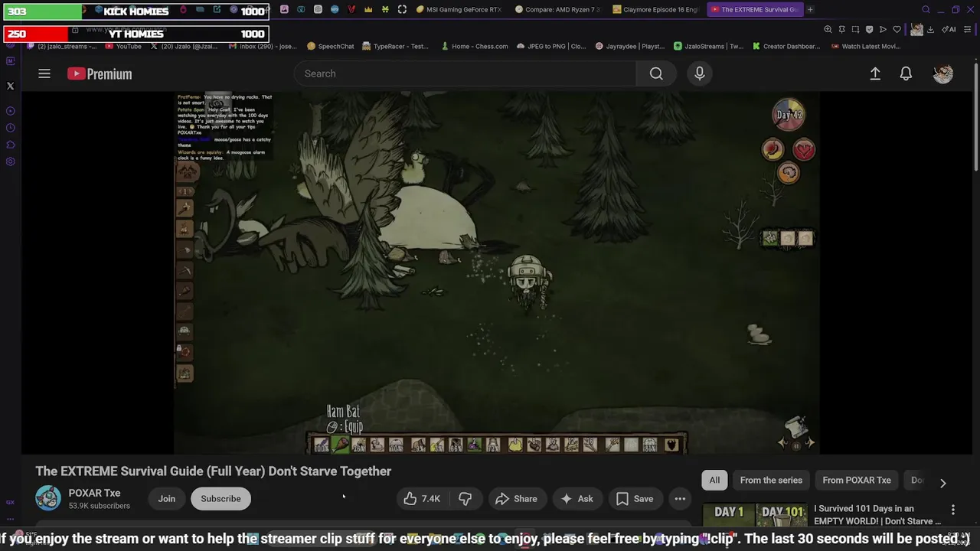Open SpeechChat bookmark

tap(330, 46)
